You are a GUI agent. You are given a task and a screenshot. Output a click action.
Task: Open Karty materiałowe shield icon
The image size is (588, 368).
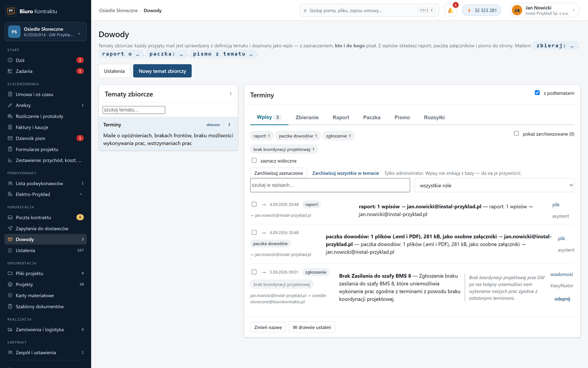pos(10,296)
